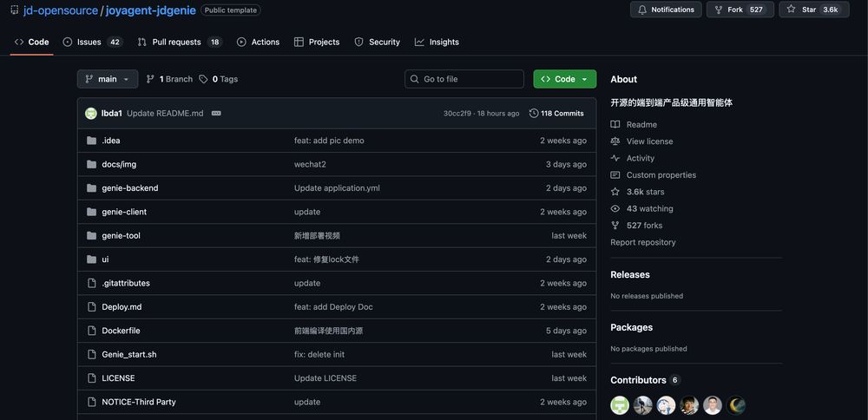Image resolution: width=868 pixels, height=420 pixels.
Task: View the 1 Branch link
Action: (x=169, y=79)
